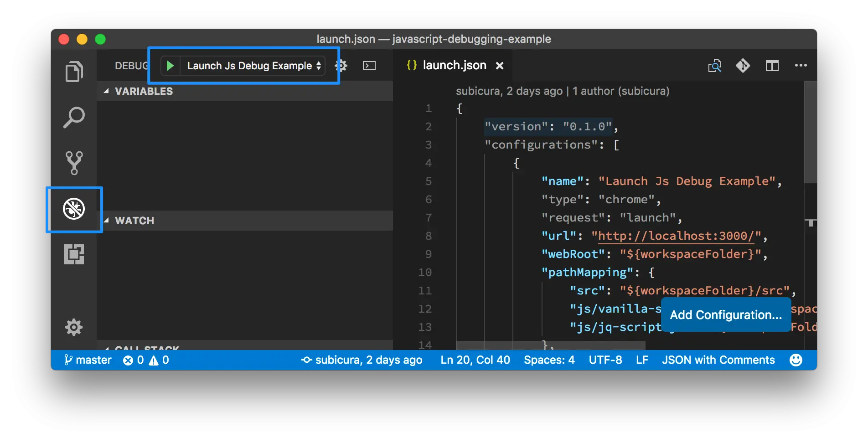Viewport: 868px width, 443px height.
Task: Close the launch.json tab
Action: [x=500, y=66]
